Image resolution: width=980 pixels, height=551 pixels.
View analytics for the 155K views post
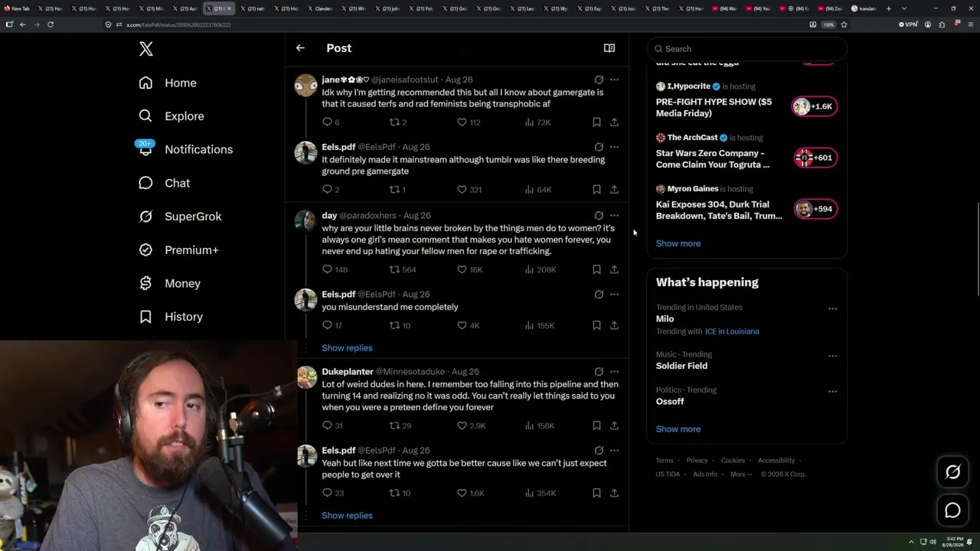(539, 325)
